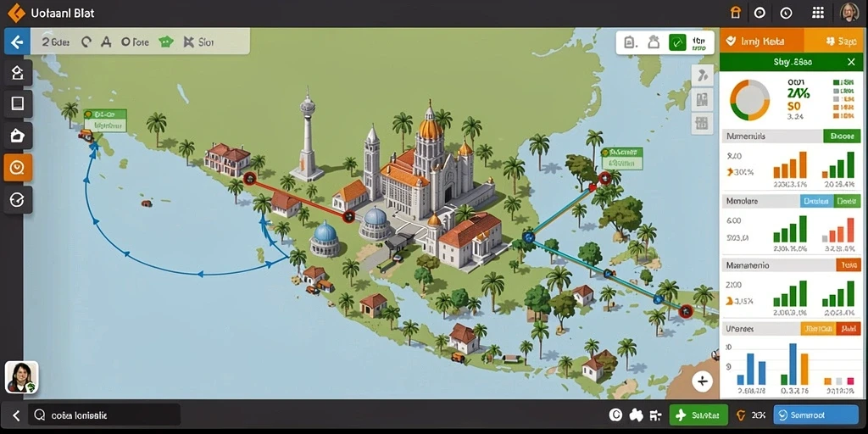Click the donut chart in side panel
This screenshot has width=868, height=434.
pos(749,100)
